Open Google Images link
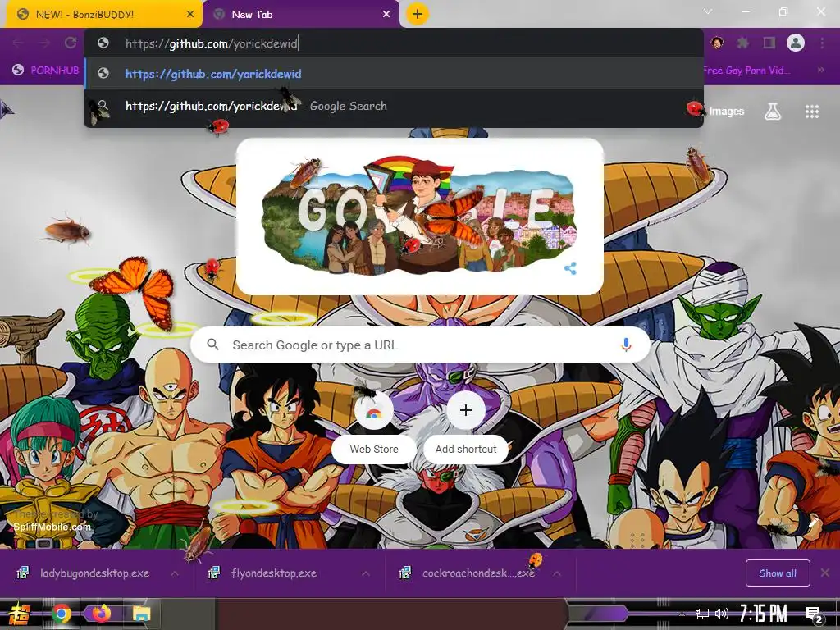The width and height of the screenshot is (840, 630). [727, 112]
